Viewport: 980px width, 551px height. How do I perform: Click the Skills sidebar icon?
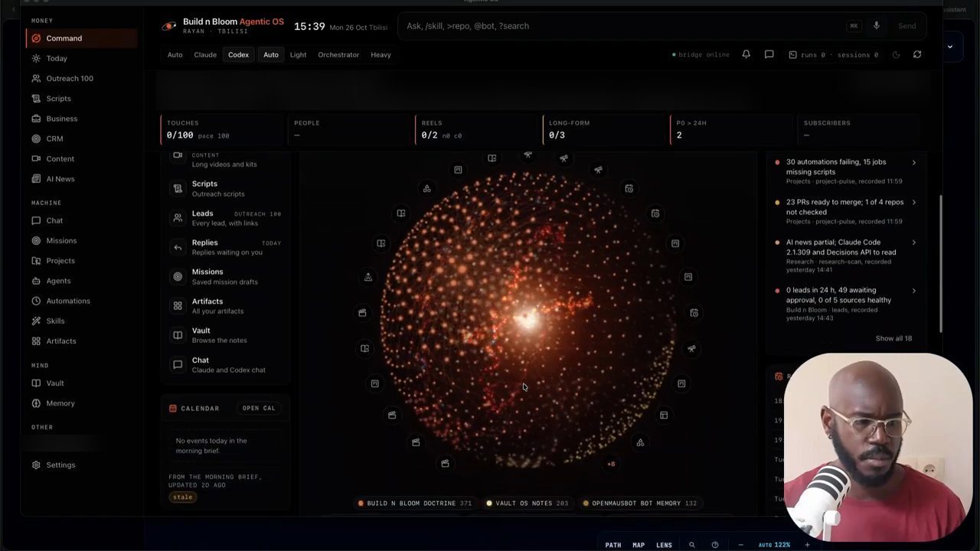click(36, 321)
